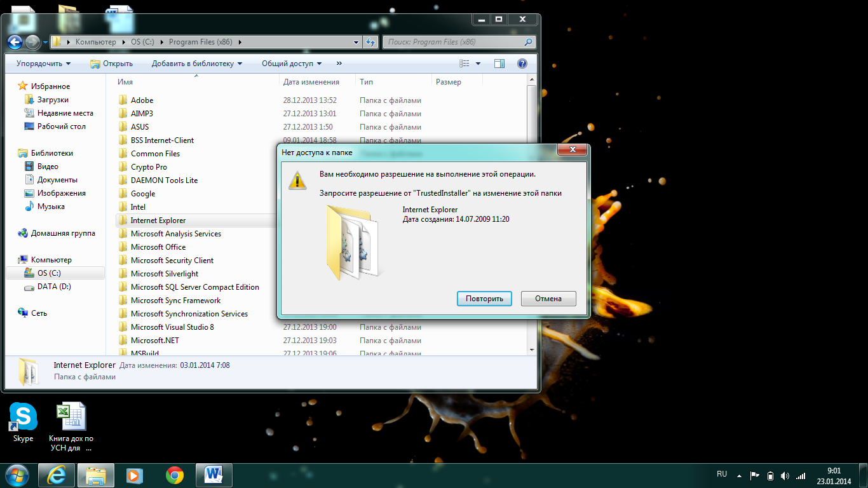This screenshot has width=868, height=488.
Task: Open Google Chrome from the taskbar
Action: (175, 475)
